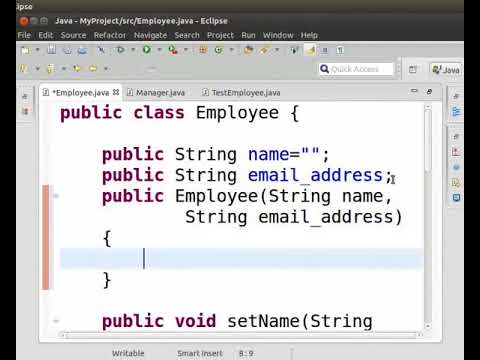Open the Console view icon in right trim
Image resolution: width=480 pixels, height=360 pixels.
click(456, 198)
